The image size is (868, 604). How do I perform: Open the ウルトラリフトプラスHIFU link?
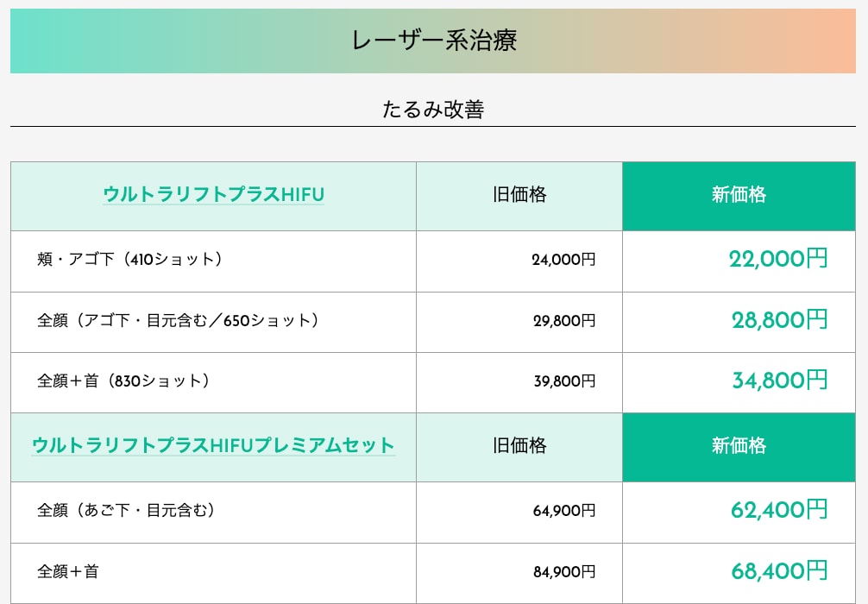coord(213,194)
